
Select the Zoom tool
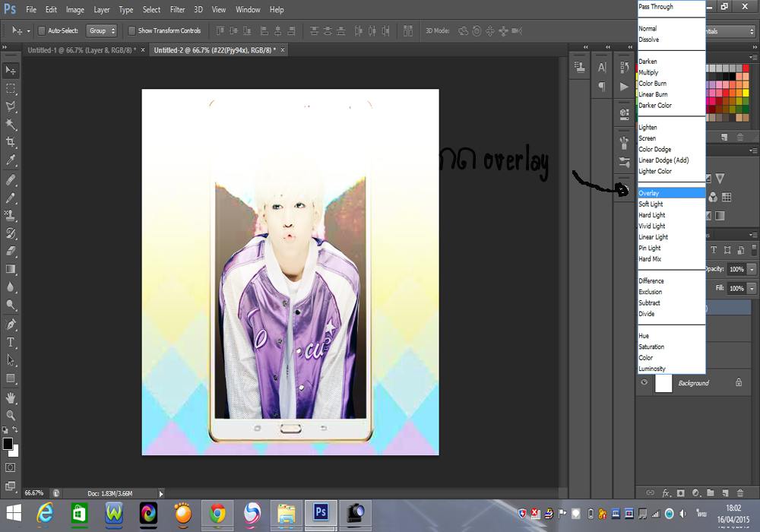11,415
